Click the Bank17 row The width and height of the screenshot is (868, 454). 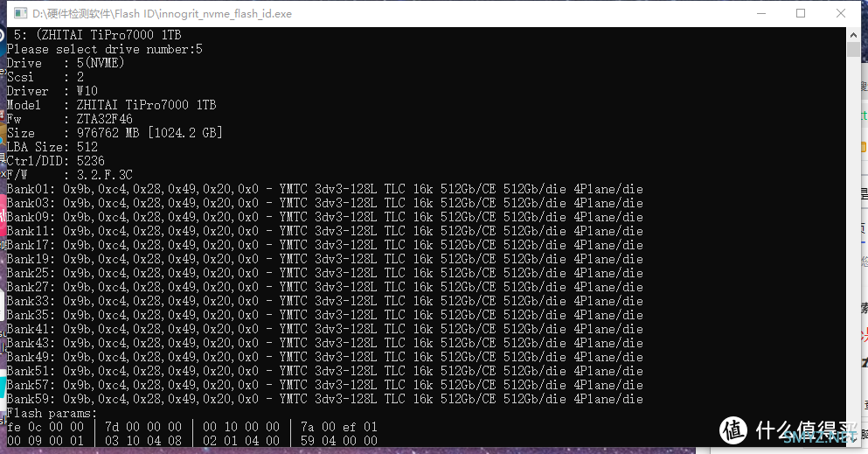pos(325,245)
